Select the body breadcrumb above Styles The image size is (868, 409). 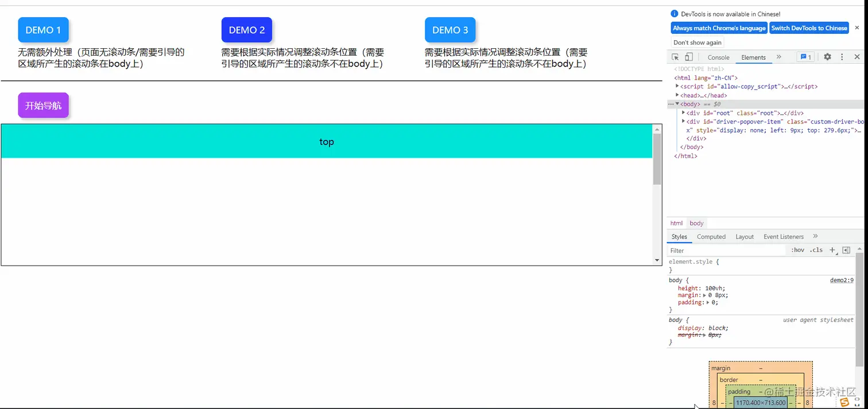696,223
